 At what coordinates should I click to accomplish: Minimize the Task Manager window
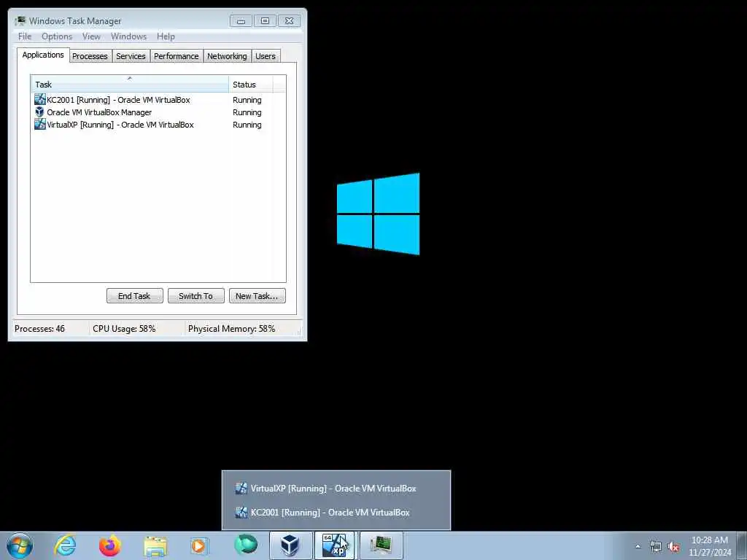point(241,21)
